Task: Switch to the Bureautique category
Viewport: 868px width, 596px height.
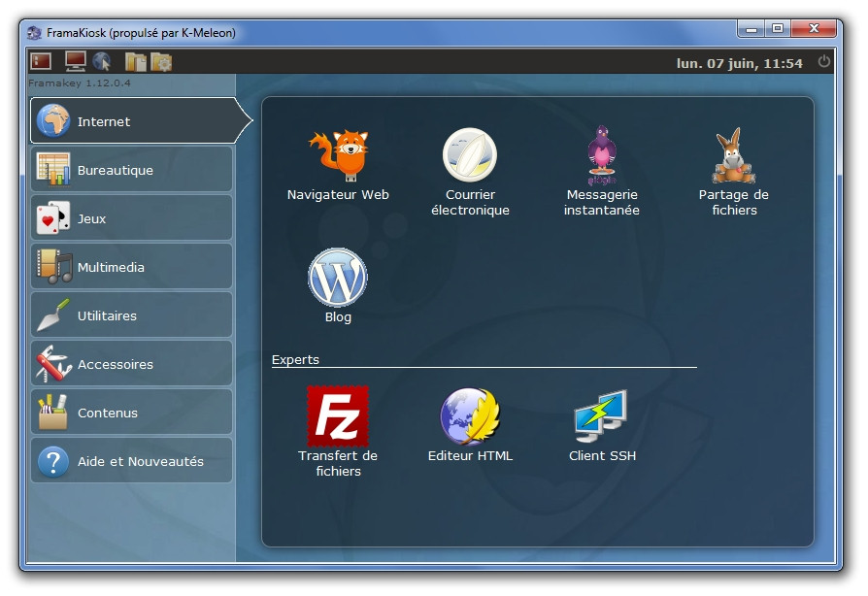Action: (131, 169)
